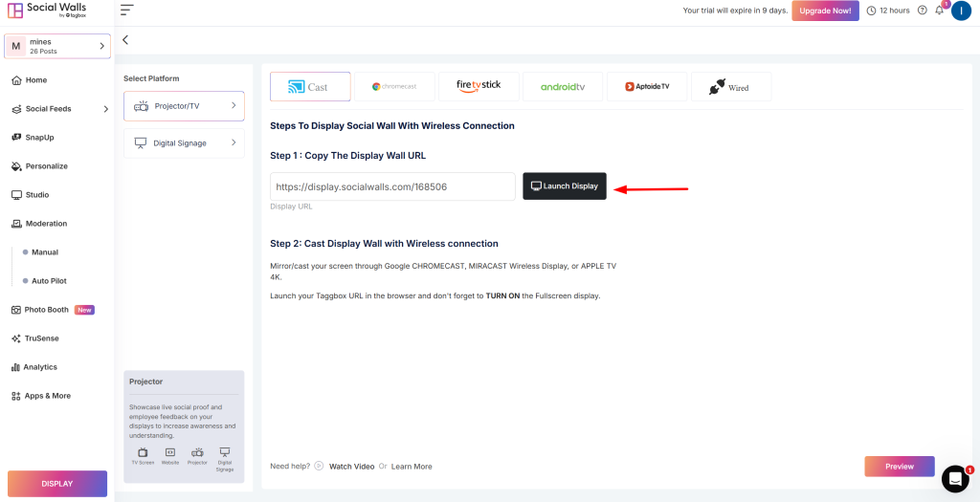This screenshot has width=980, height=502.
Task: Click the Launch Display button
Action: 565,186
